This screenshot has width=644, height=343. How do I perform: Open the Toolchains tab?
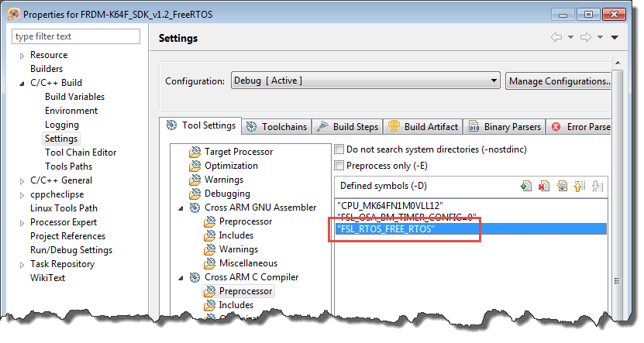(x=277, y=127)
